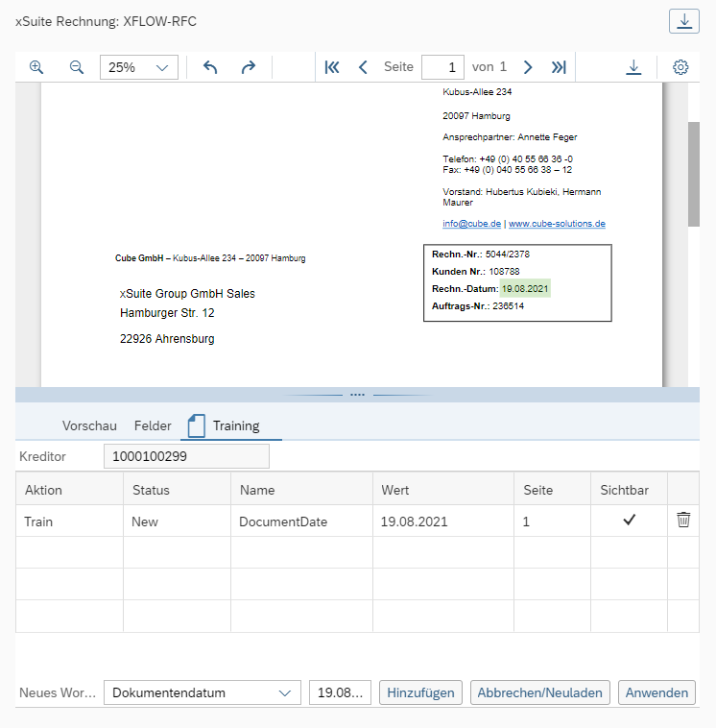Go to the previous page
Image resolution: width=716 pixels, height=728 pixels.
[363, 67]
